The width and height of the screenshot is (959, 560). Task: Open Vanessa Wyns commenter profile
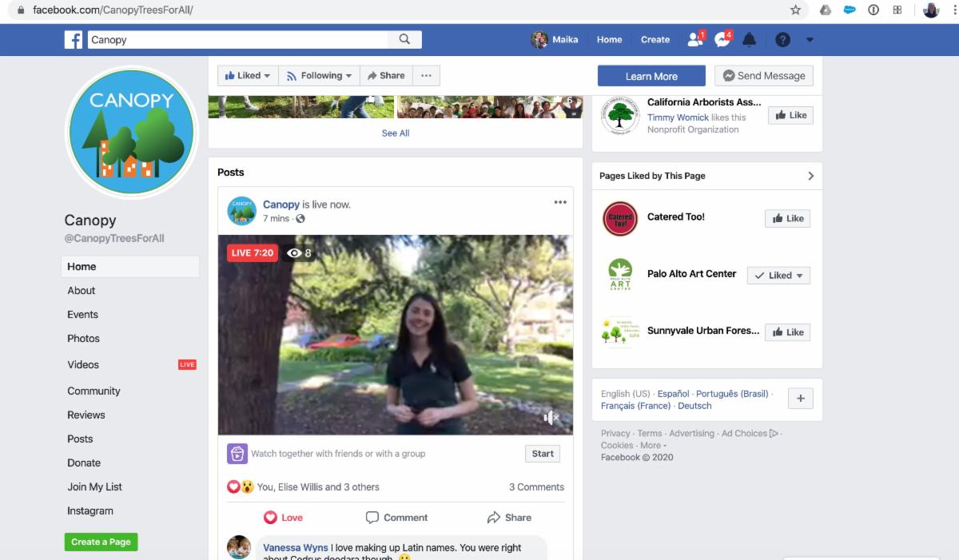pos(296,548)
